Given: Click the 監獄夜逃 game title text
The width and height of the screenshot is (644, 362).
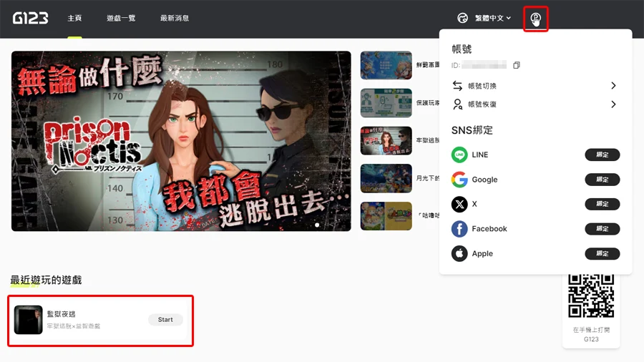Looking at the screenshot, I should [62, 314].
